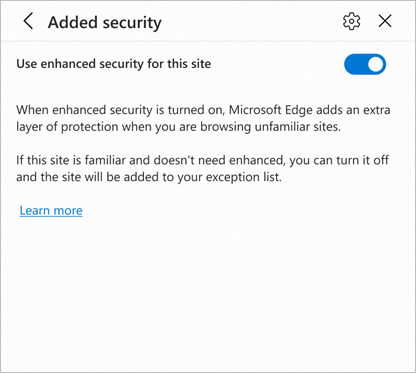Click the paragraph mentioning Microsoft Edge protection
Viewport: 416px width, 373px height.
pyautogui.click(x=203, y=118)
